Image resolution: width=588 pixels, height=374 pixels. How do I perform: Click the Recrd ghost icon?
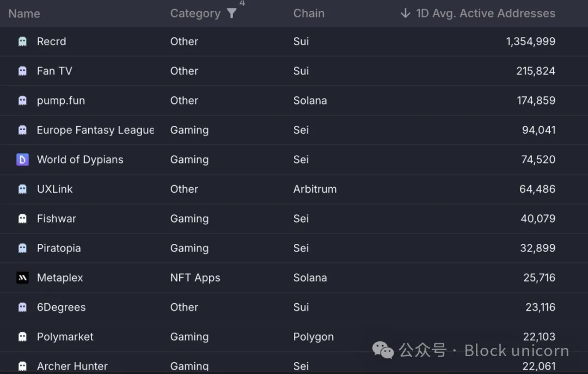pos(22,42)
